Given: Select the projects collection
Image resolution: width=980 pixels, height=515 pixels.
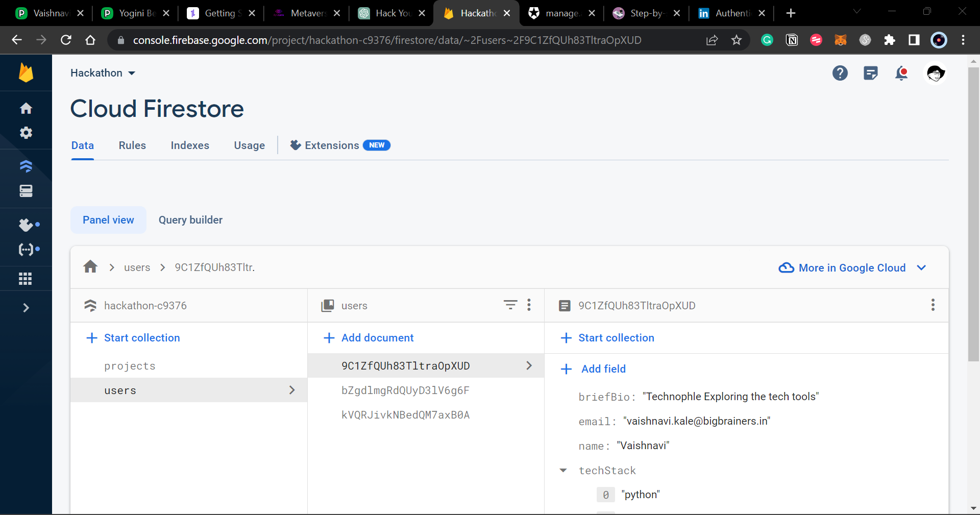Looking at the screenshot, I should point(189,366).
